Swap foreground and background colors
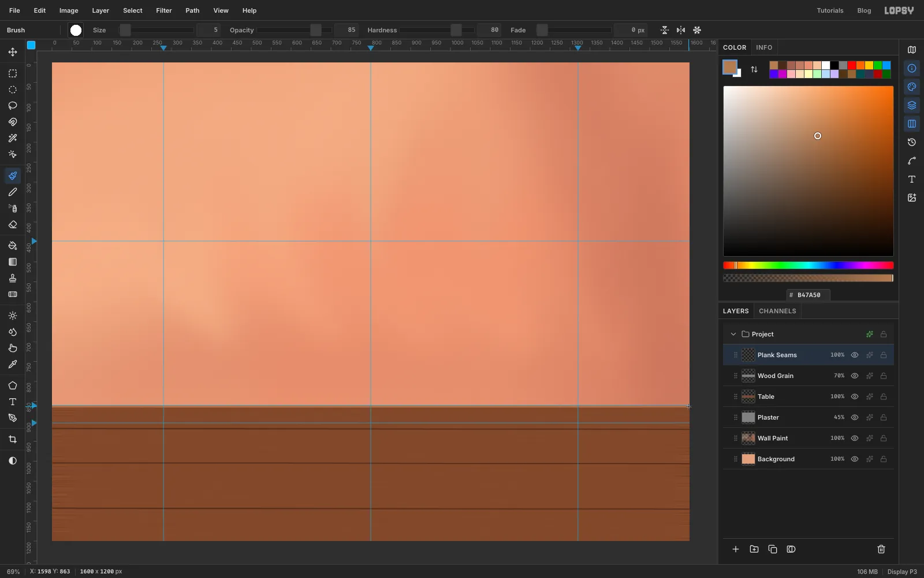The image size is (924, 578). coord(754,69)
